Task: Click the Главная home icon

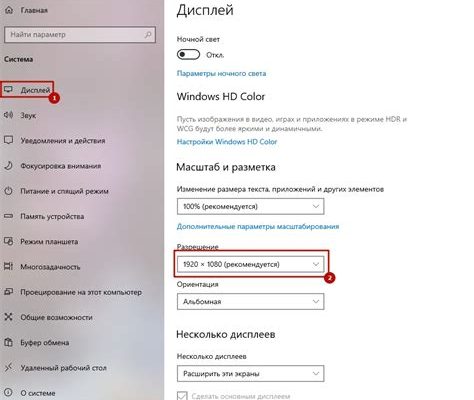Action: tap(9, 10)
